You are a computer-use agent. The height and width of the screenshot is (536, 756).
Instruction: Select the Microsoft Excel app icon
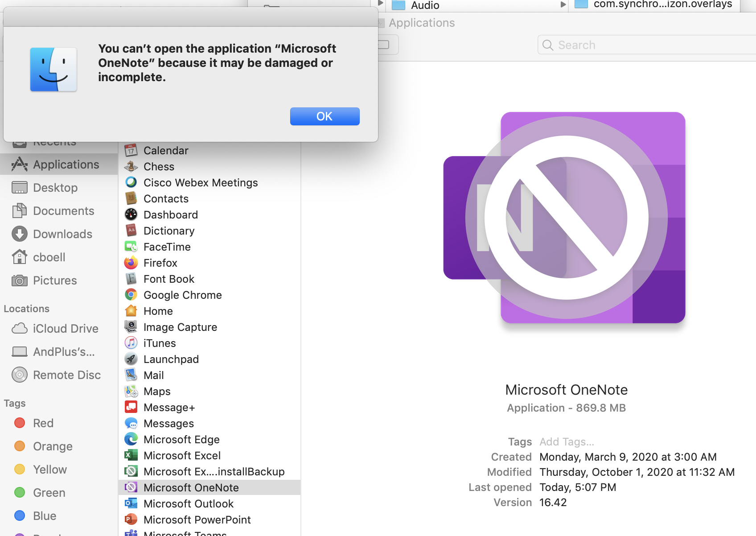[131, 455]
